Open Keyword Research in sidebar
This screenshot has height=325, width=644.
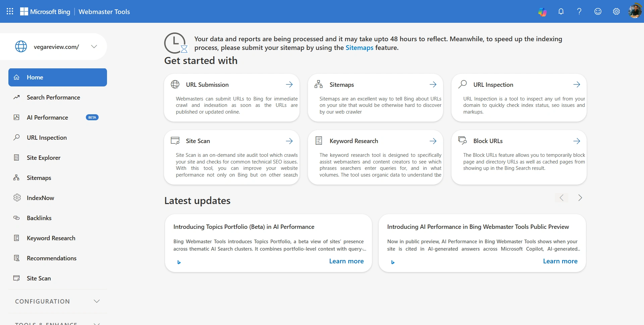pyautogui.click(x=58, y=238)
